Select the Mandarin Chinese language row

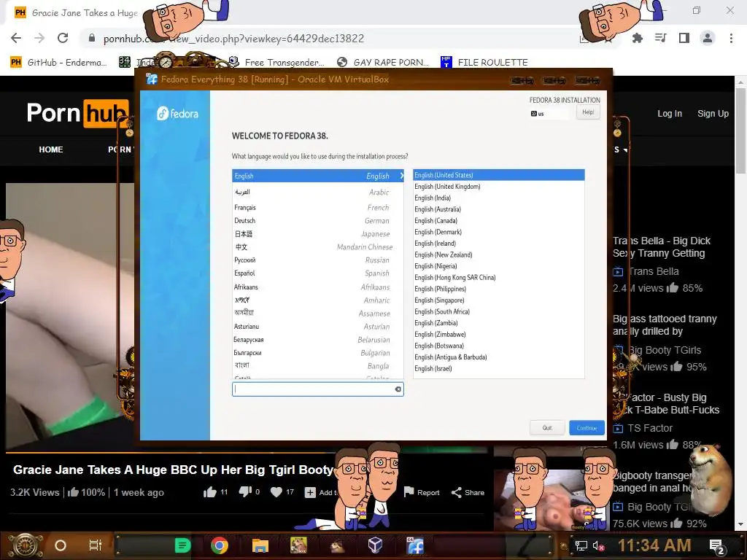318,246
